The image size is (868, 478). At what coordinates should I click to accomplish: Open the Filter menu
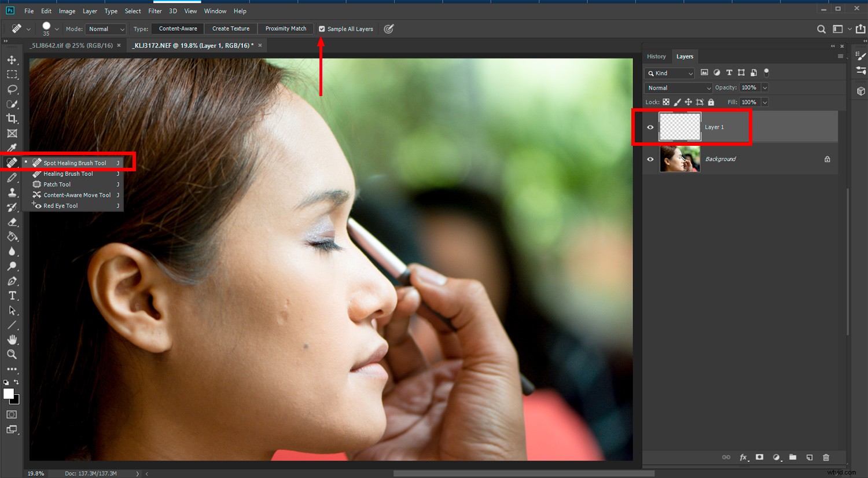[x=155, y=10]
